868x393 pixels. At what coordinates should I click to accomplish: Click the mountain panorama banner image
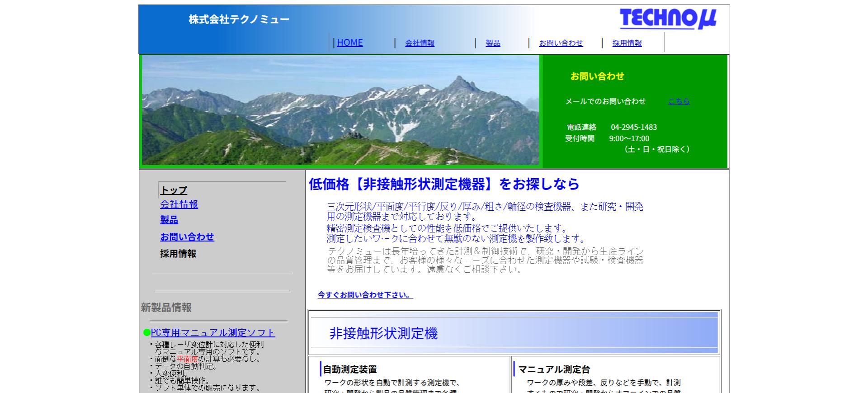(x=340, y=110)
